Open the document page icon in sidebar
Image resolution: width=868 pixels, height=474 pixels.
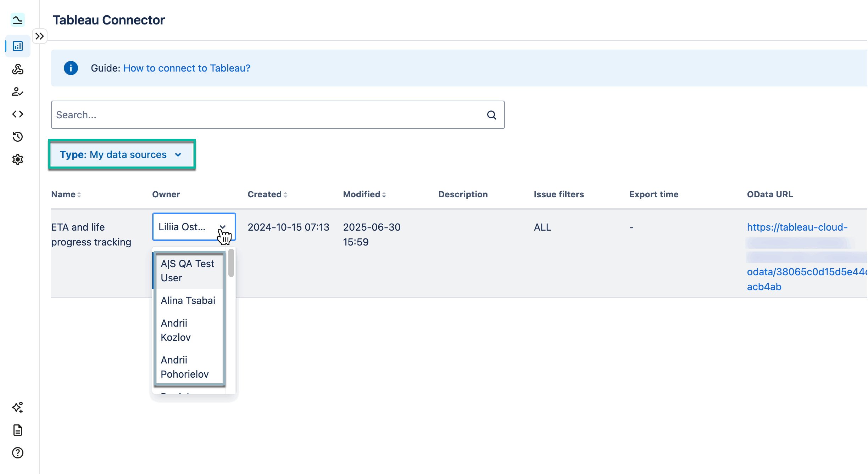tap(17, 430)
